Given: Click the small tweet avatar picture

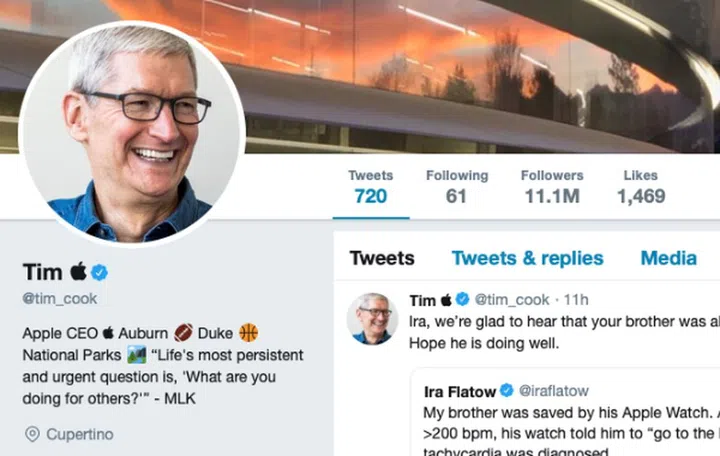Looking at the screenshot, I should click(372, 319).
